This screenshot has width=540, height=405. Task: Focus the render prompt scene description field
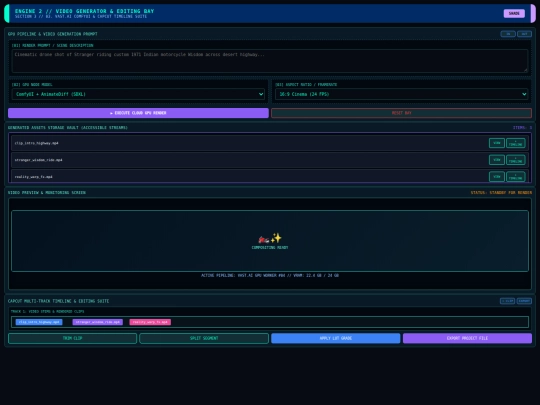[270, 61]
